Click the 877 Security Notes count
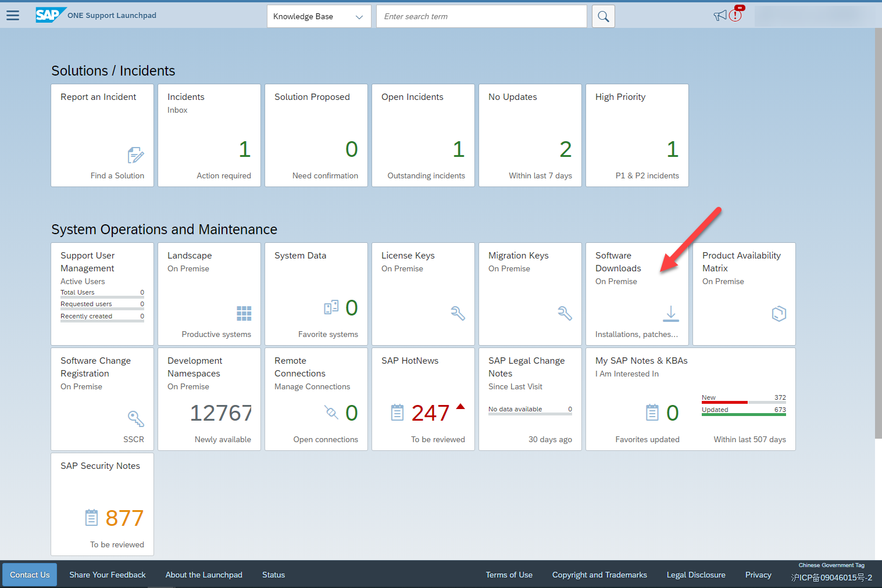This screenshot has width=882, height=588. coord(124,518)
